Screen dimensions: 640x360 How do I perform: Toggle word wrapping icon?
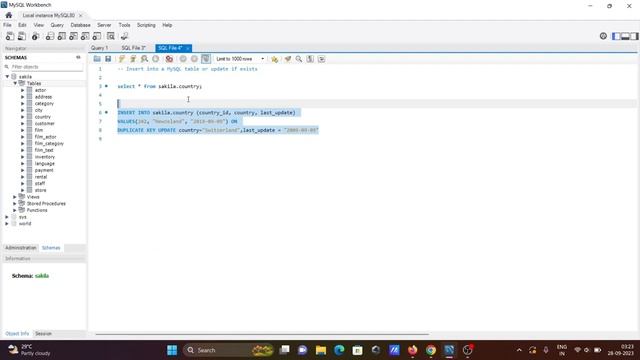tap(322, 59)
